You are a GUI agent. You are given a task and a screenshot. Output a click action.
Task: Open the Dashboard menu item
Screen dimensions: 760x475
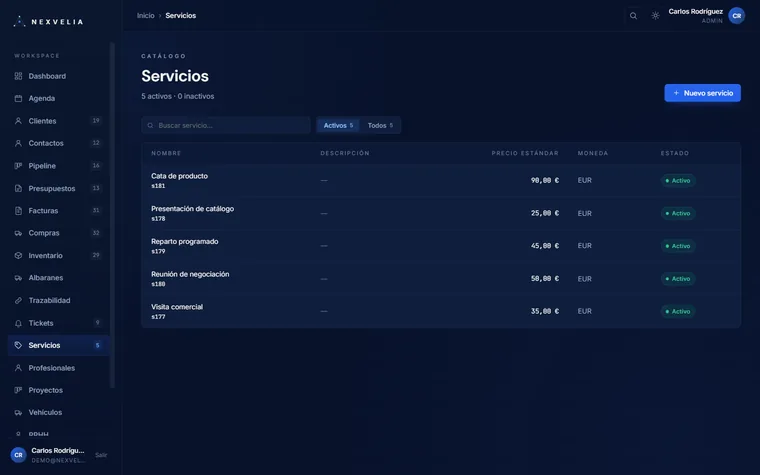click(58, 76)
